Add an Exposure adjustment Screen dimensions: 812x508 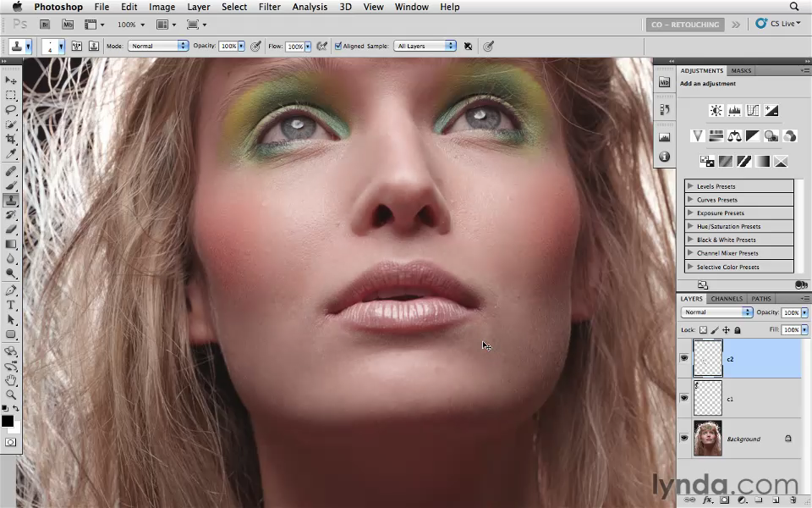[771, 110]
